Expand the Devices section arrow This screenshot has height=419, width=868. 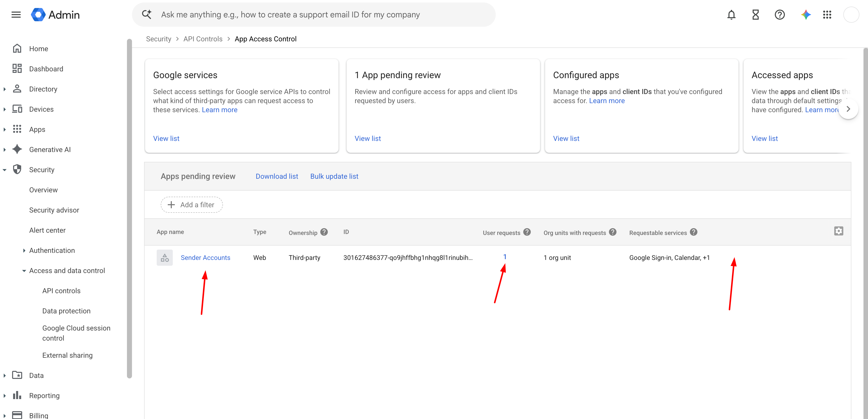pyautogui.click(x=5, y=109)
